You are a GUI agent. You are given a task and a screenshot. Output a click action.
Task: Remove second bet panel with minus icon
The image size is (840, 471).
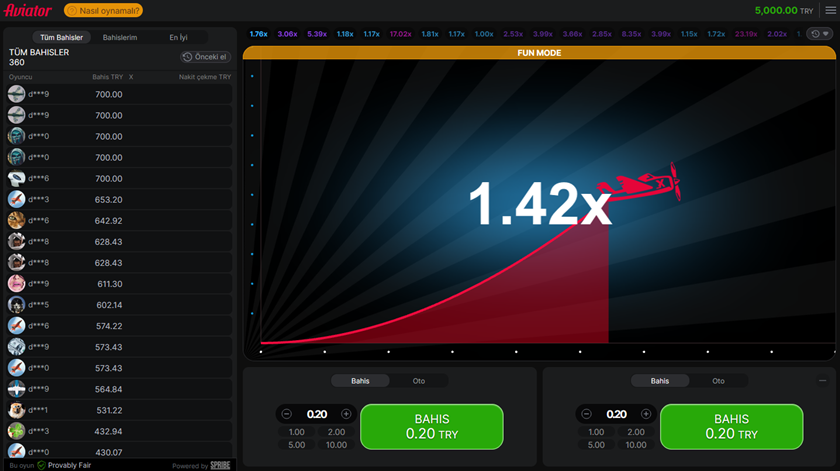(822, 381)
